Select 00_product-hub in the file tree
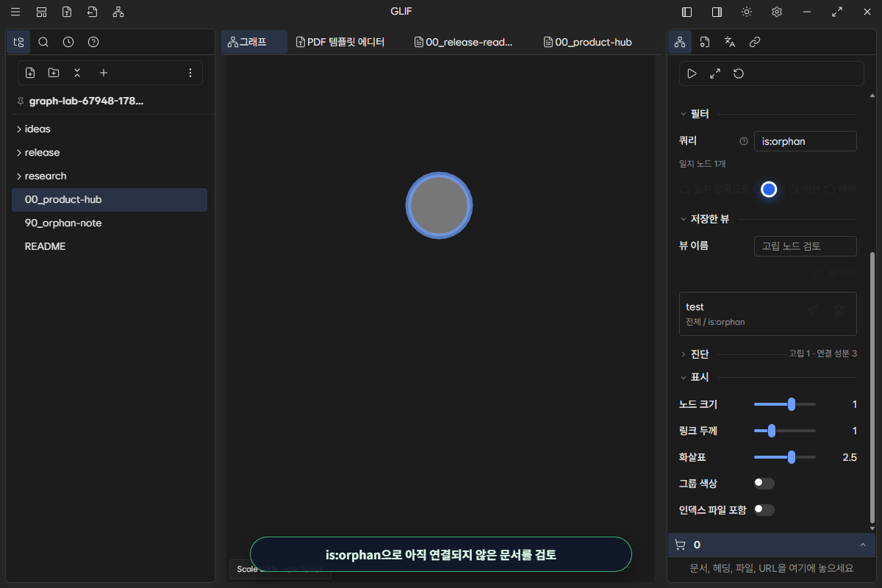Image resolution: width=882 pixels, height=588 pixels. (x=110, y=199)
